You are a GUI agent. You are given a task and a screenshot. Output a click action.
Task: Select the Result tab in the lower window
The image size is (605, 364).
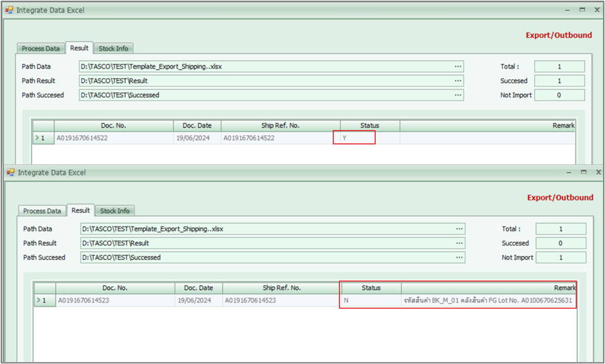point(81,210)
